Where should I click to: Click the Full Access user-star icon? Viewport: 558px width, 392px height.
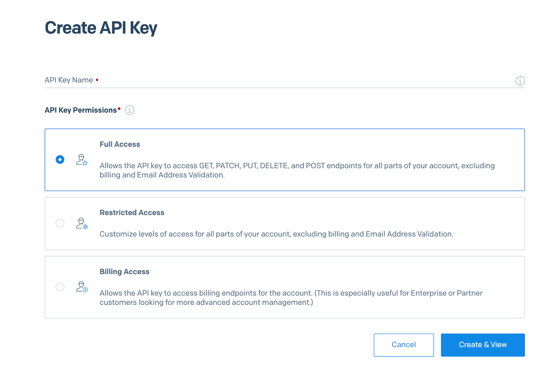pos(82,160)
